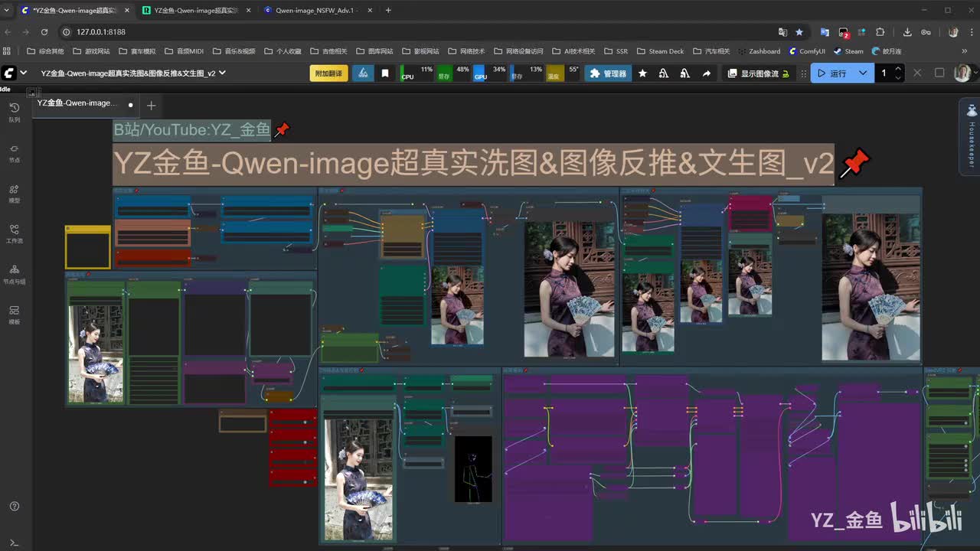Open the Templates (模板) sidebar panel

click(15, 315)
